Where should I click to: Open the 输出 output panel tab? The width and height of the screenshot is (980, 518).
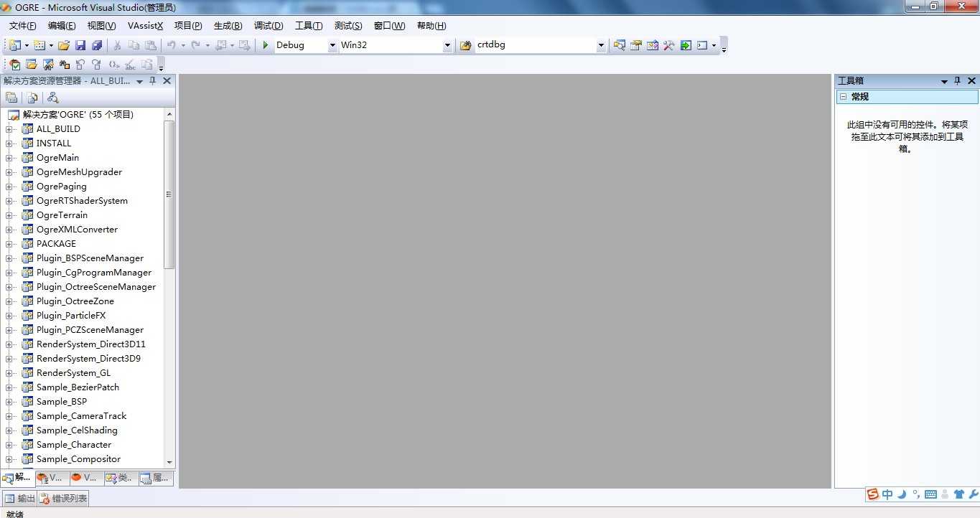click(19, 499)
